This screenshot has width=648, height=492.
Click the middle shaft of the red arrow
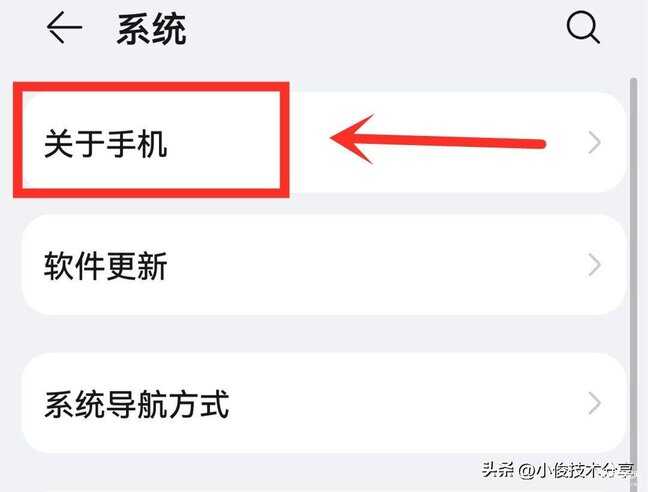(x=446, y=141)
